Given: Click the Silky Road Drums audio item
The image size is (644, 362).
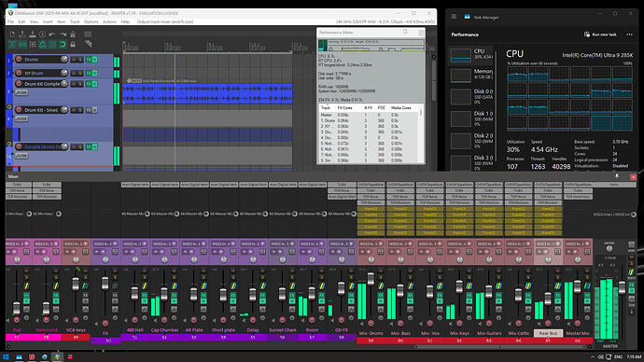Looking at the screenshot, I should tap(207, 93).
